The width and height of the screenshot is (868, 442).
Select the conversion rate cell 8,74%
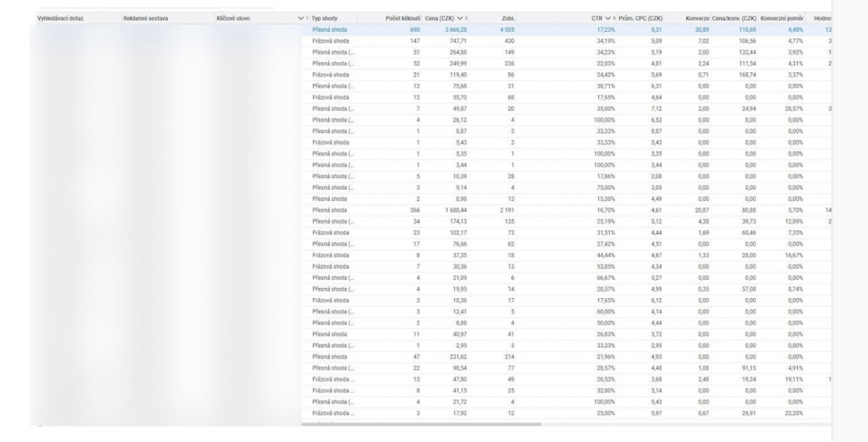pyautogui.click(x=796, y=289)
